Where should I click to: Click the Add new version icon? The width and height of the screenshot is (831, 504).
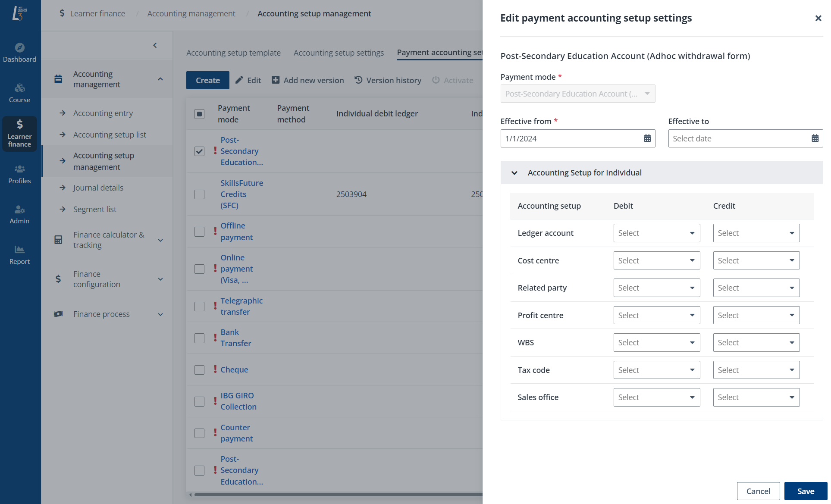[276, 80]
